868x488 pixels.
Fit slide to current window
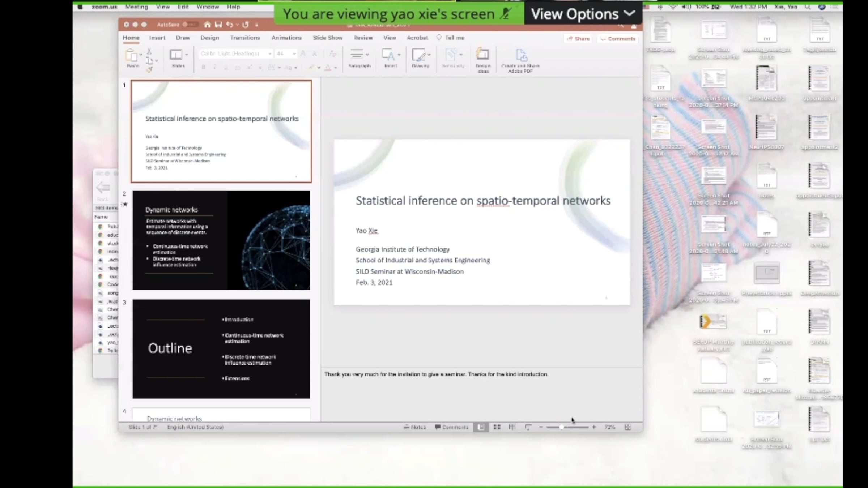click(x=628, y=427)
